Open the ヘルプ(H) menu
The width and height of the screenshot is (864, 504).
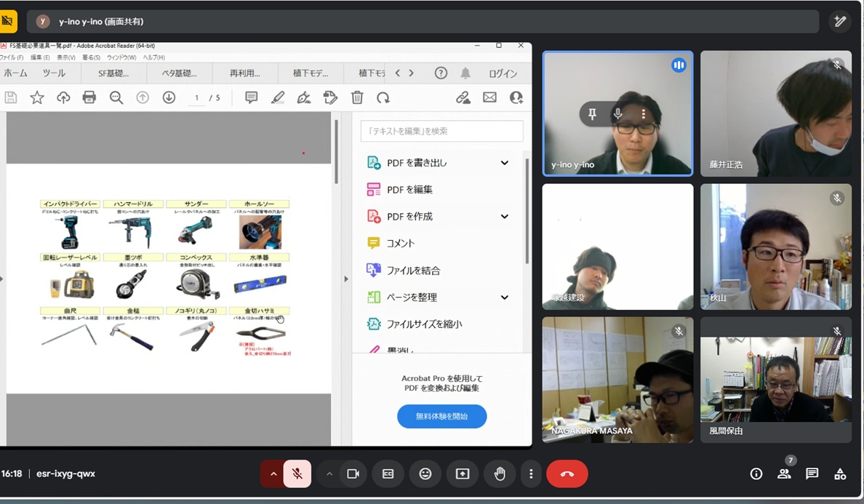point(153,57)
